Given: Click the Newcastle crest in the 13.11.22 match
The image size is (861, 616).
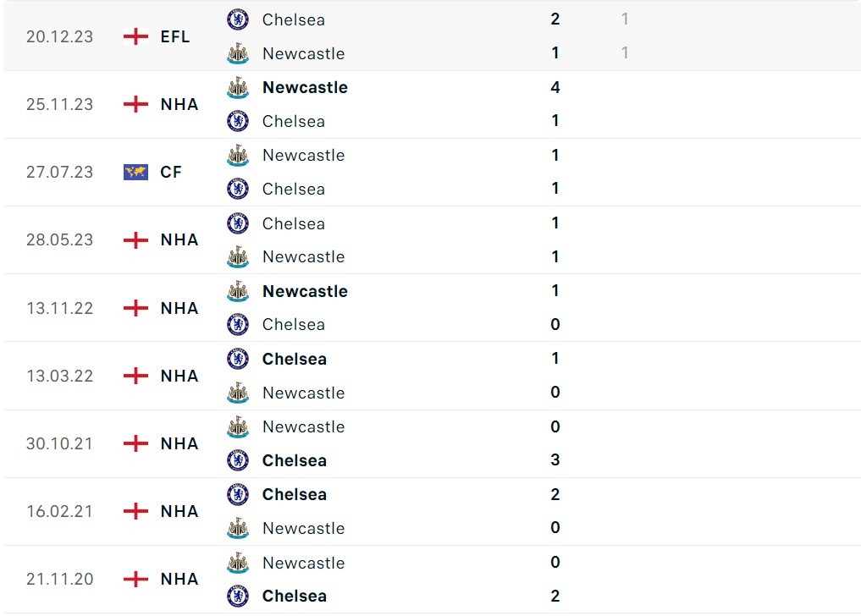Looking at the screenshot, I should (x=238, y=291).
